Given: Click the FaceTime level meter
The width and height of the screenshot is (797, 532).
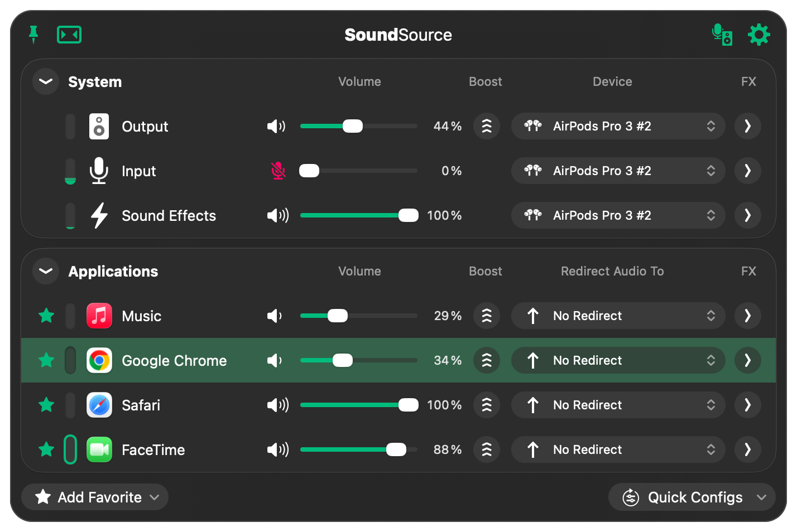Looking at the screenshot, I should [x=70, y=449].
